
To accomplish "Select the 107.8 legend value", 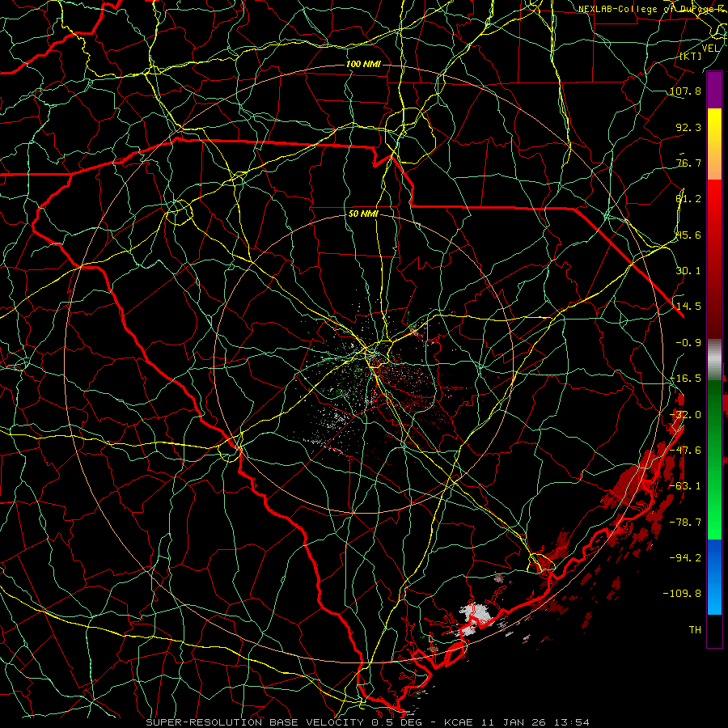I will [685, 91].
